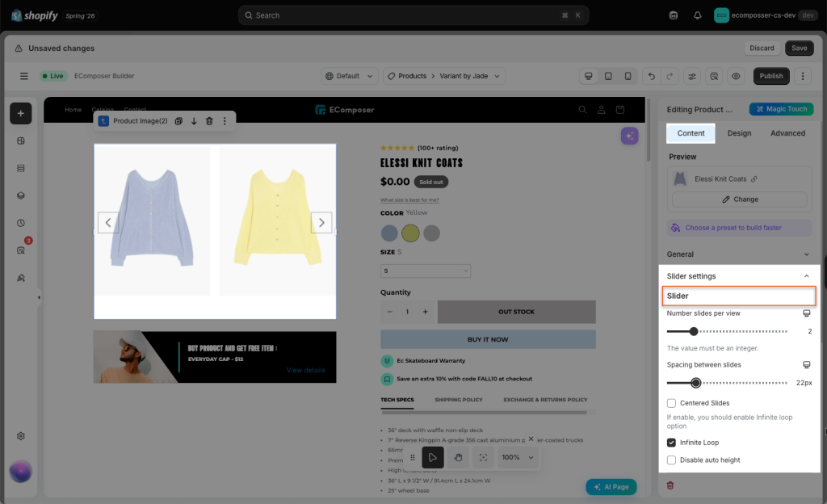Open the page settings sliders icon
The image size is (827, 504).
pos(692,76)
